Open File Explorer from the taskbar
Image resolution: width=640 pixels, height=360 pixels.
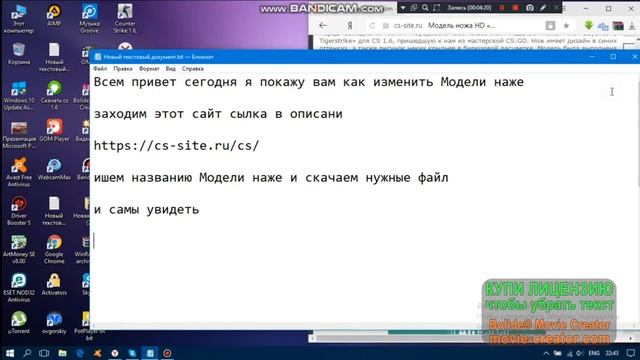[62, 353]
